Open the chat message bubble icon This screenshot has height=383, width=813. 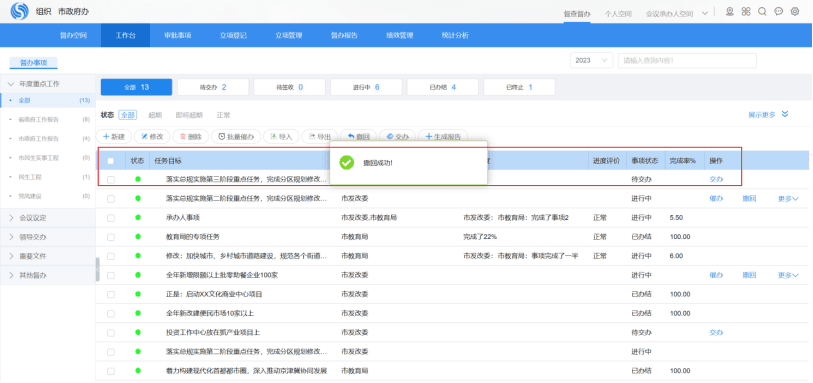[x=778, y=11]
